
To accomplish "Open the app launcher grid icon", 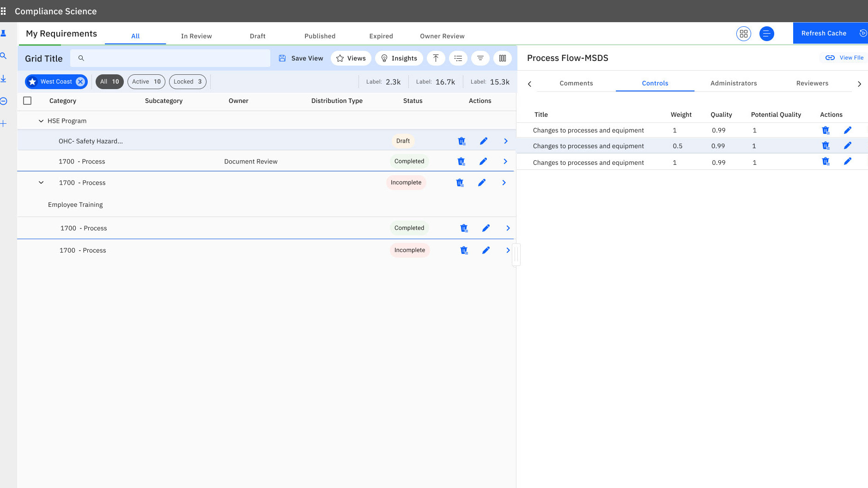I will [x=3, y=11].
